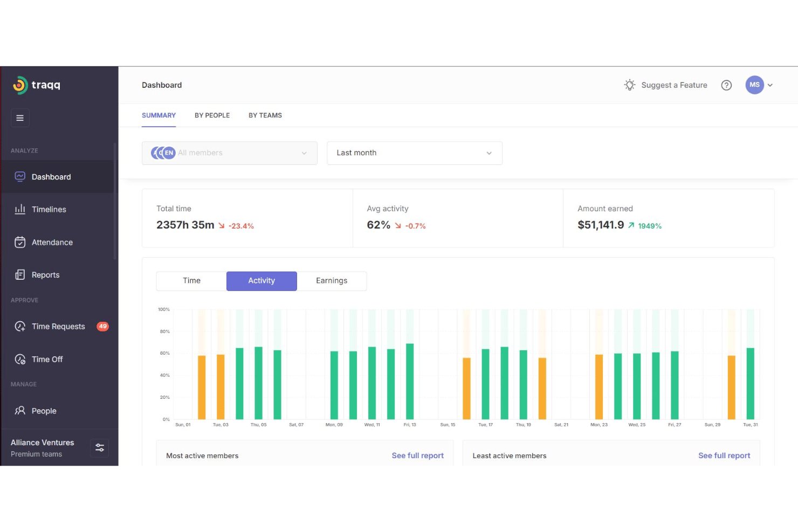The width and height of the screenshot is (798, 532).
Task: Go to the Attendance section
Action: tap(58, 242)
